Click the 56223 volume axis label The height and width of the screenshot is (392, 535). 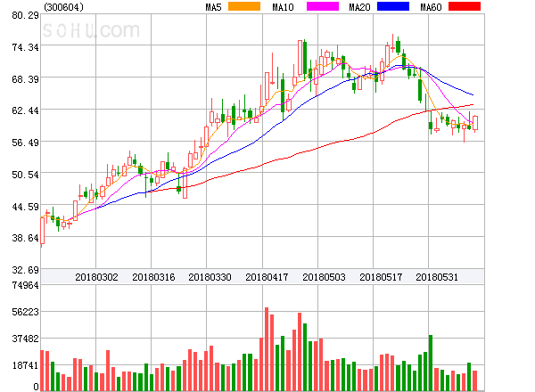click(x=25, y=312)
